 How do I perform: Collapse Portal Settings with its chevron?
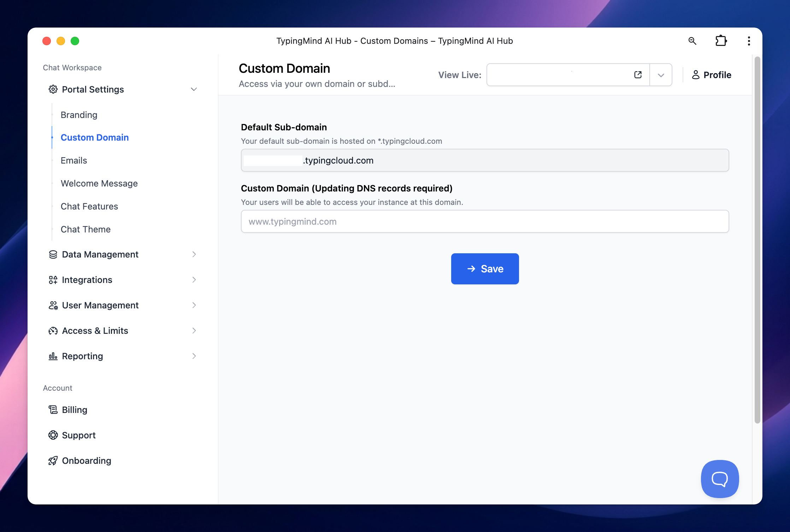click(x=194, y=89)
